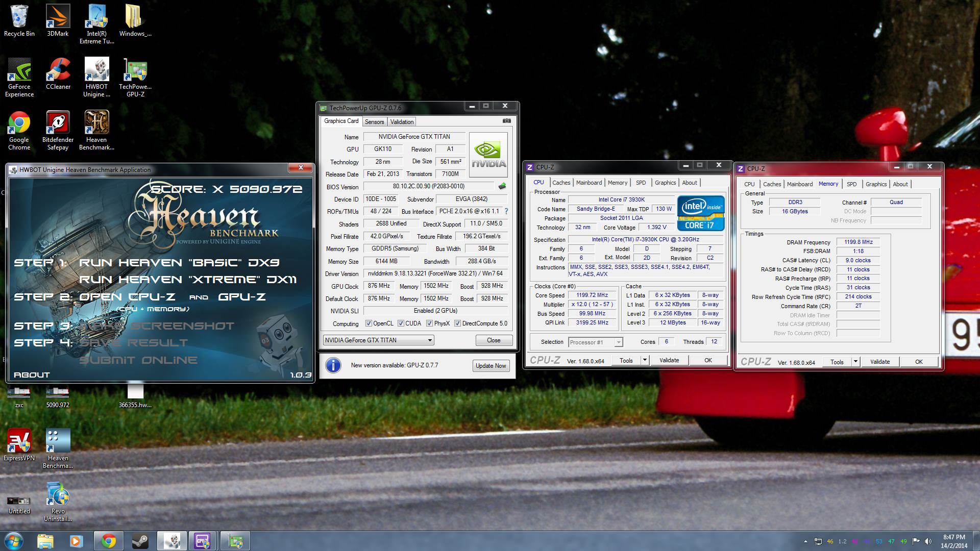
Task: Open Steam from the taskbar
Action: click(x=140, y=541)
